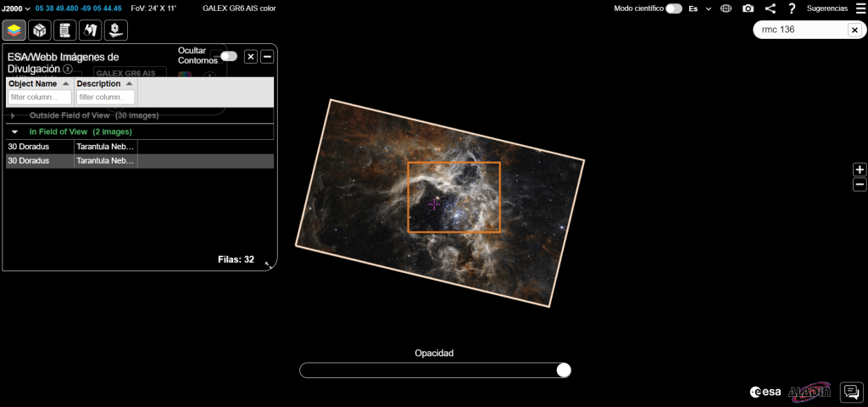Image resolution: width=868 pixels, height=407 pixels.
Task: Expand Outside Field of View group
Action: pos(14,115)
